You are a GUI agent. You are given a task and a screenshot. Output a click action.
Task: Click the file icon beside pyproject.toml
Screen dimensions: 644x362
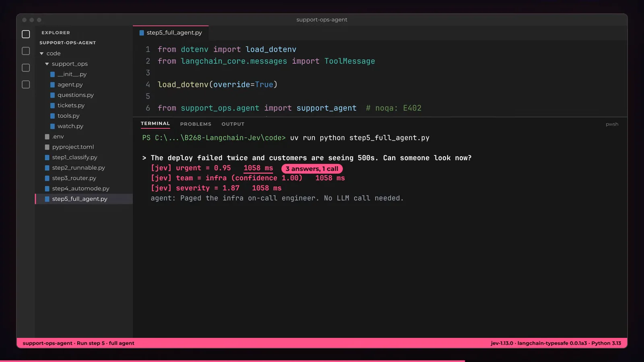(x=47, y=147)
